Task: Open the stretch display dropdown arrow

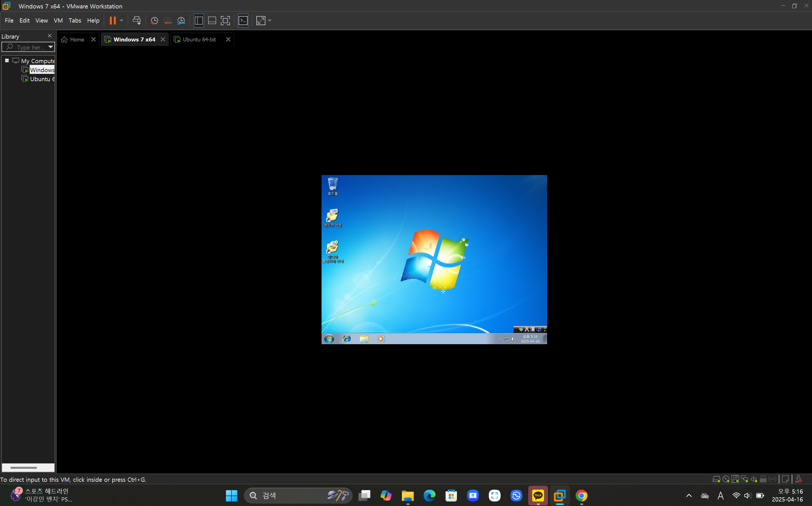Action: [270, 21]
